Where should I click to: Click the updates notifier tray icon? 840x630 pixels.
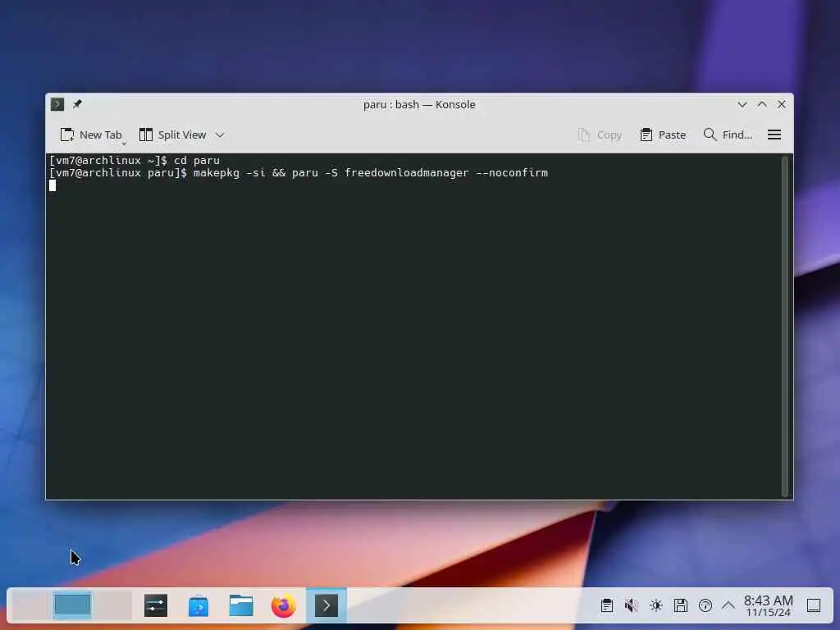coord(705,606)
